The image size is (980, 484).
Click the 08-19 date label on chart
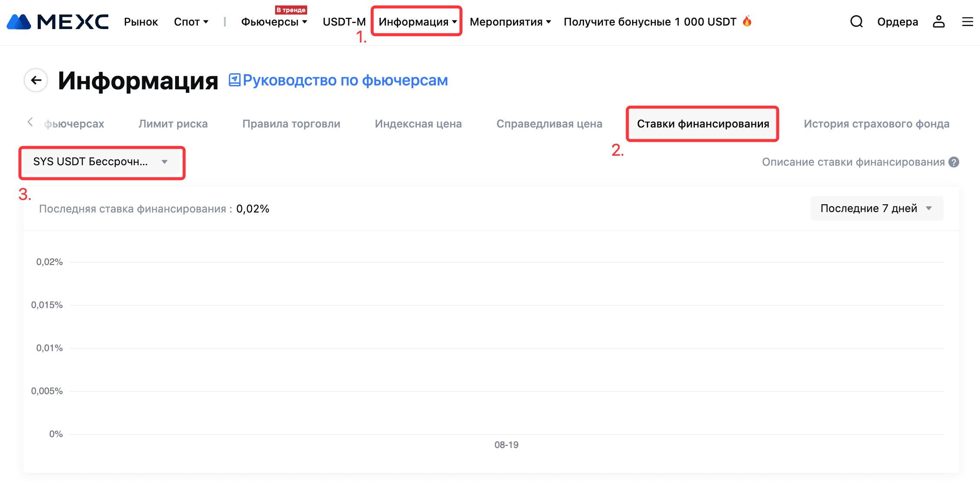click(506, 445)
